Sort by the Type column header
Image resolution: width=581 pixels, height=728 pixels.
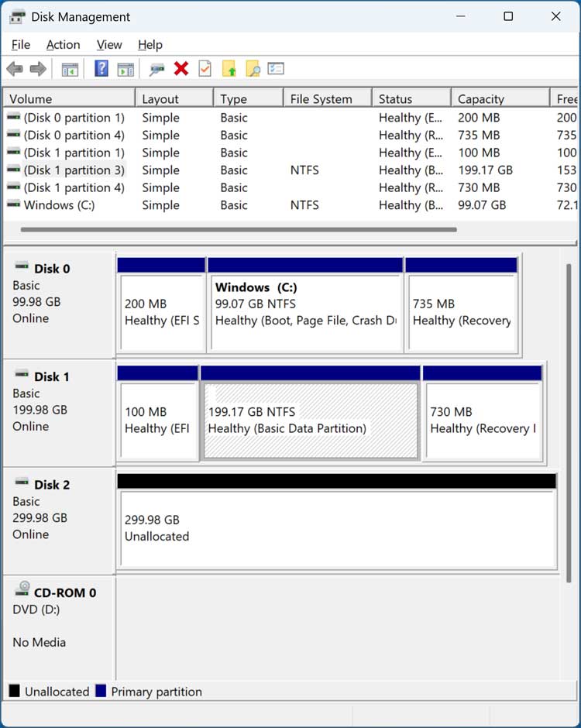pos(249,99)
